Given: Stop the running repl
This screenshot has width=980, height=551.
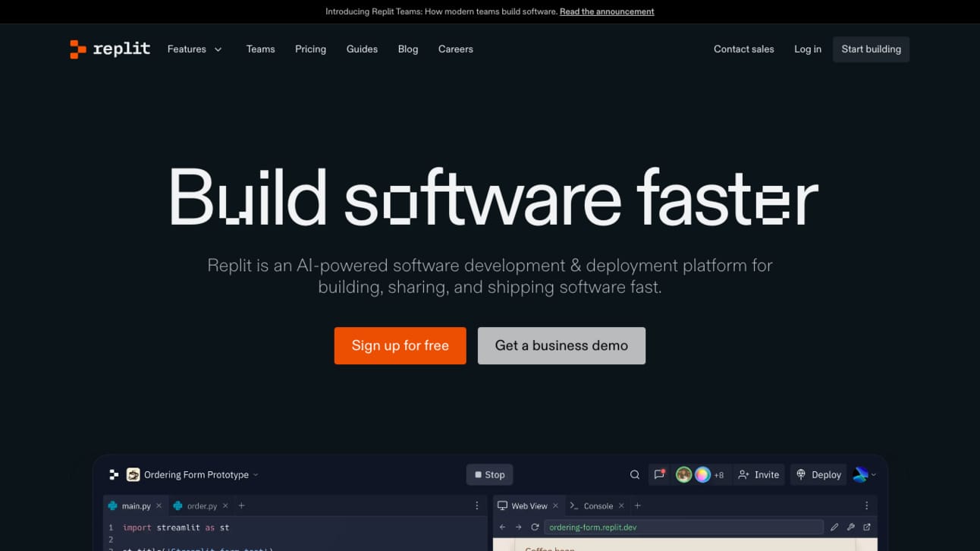Looking at the screenshot, I should [x=489, y=475].
